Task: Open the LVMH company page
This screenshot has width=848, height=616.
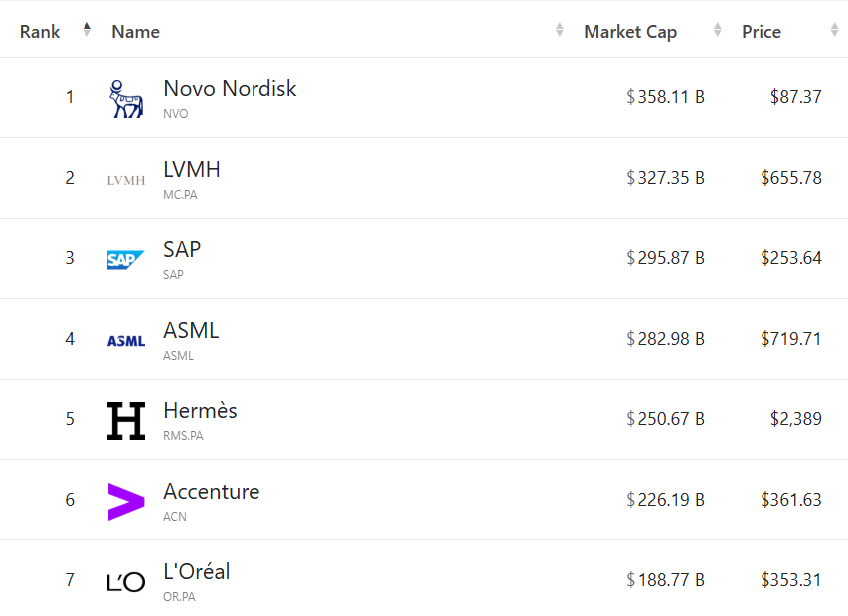Action: point(192,170)
